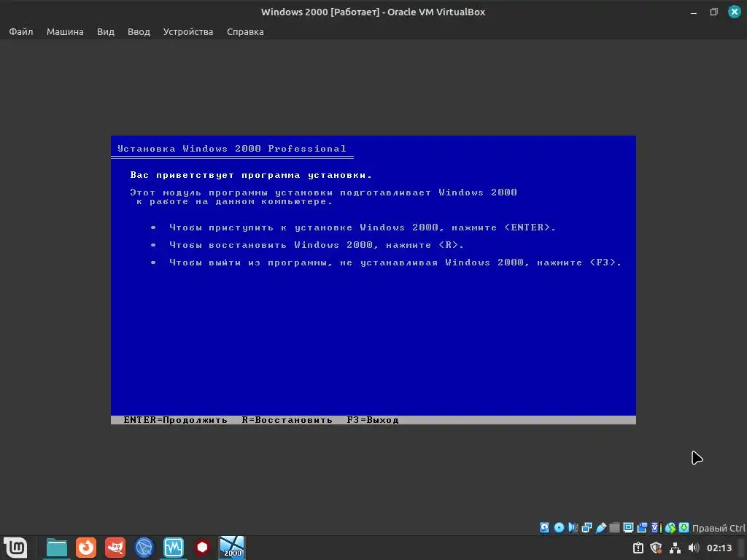
Task: Click the 'Чтобы восстановить Windows 2000' option line
Action: 317,245
